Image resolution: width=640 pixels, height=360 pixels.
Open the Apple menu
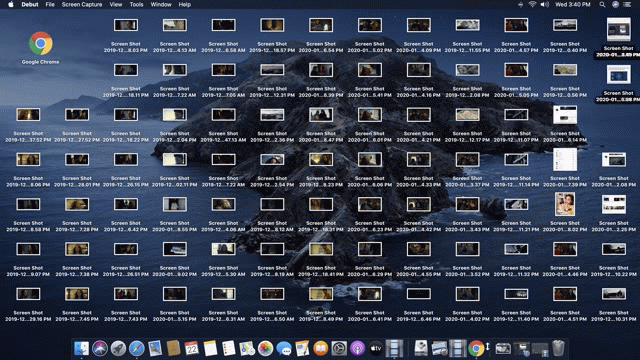click(11, 4)
